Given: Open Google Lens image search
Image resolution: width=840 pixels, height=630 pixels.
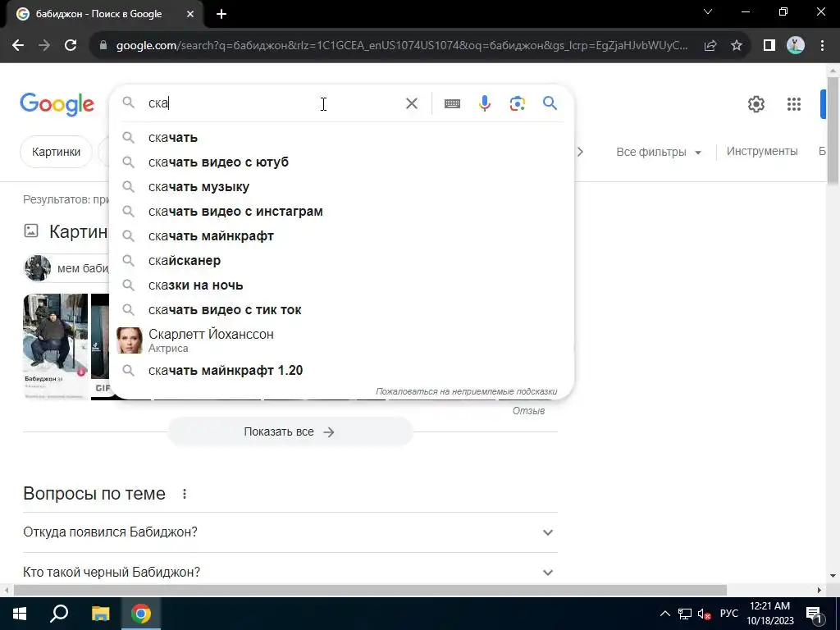Looking at the screenshot, I should tap(518, 103).
